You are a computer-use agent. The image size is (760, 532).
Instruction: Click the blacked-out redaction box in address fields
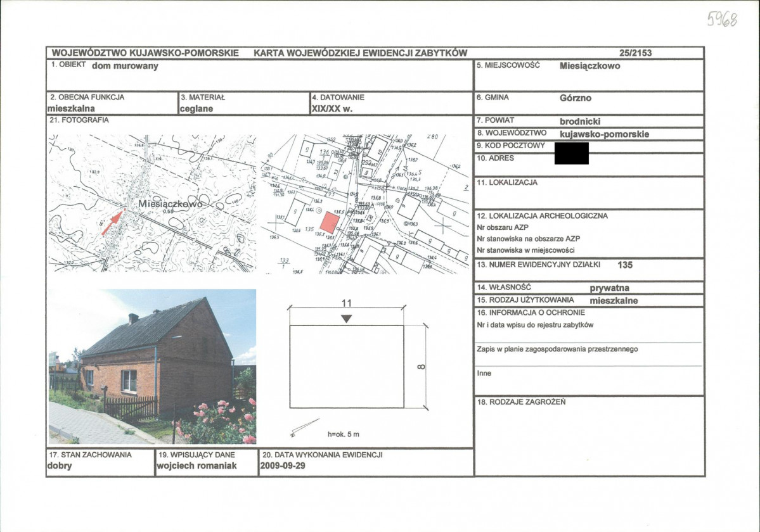(572, 153)
